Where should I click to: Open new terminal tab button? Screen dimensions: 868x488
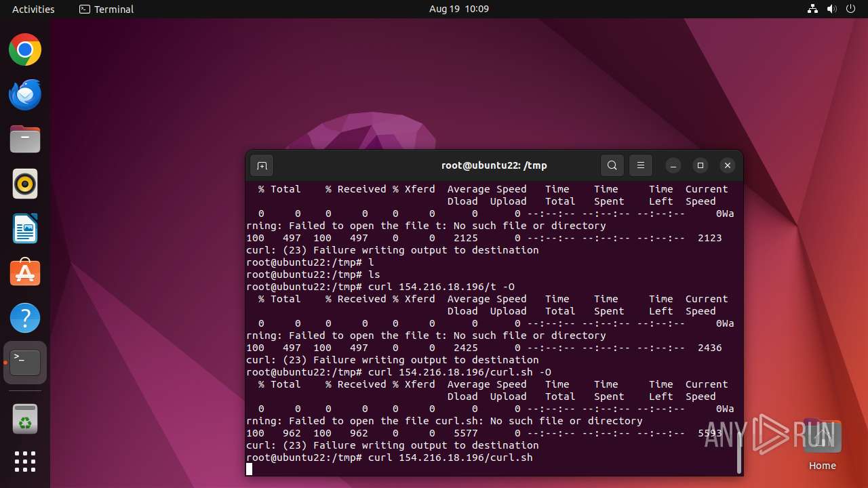(262, 165)
